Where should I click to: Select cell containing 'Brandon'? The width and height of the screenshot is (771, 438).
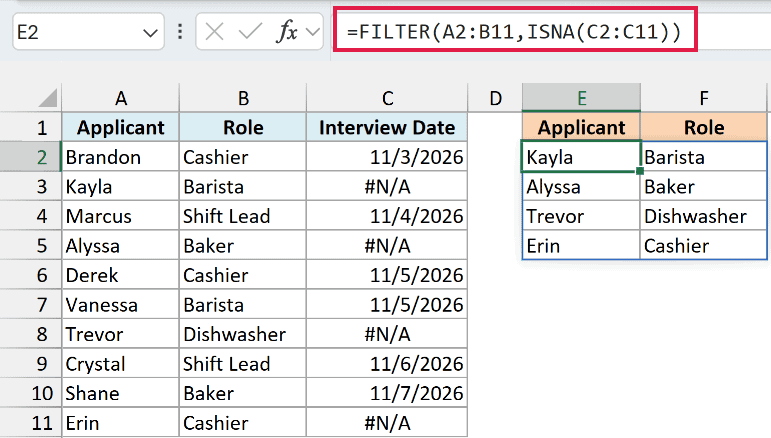click(120, 157)
